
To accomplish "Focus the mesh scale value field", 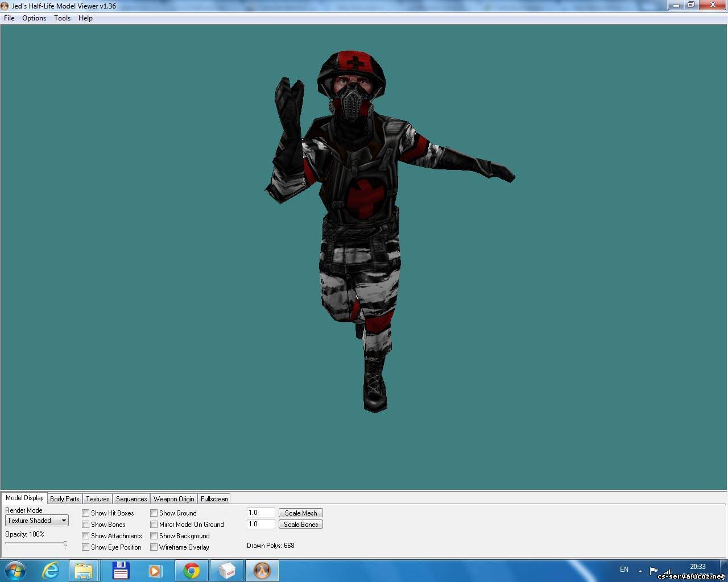I will (x=261, y=513).
